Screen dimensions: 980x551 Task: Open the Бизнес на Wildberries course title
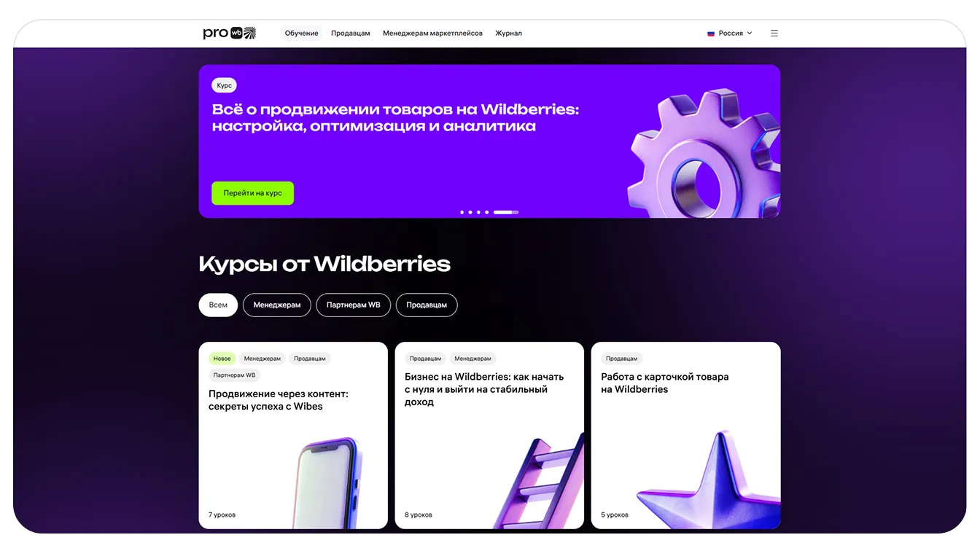tap(484, 389)
